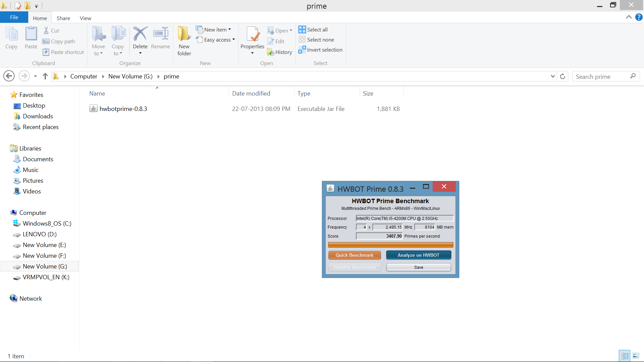Screen dimensions: 644x362
Task: Sort by Date modified column header
Action: click(261, 94)
